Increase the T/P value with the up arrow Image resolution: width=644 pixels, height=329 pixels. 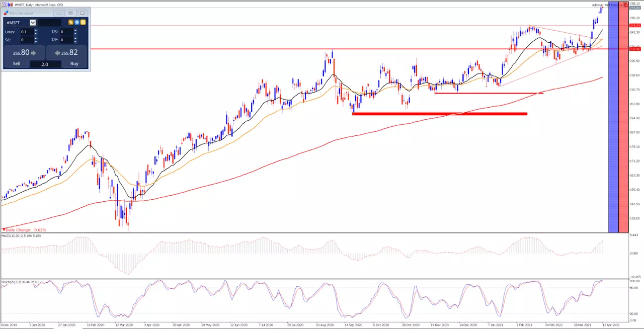coord(75,38)
